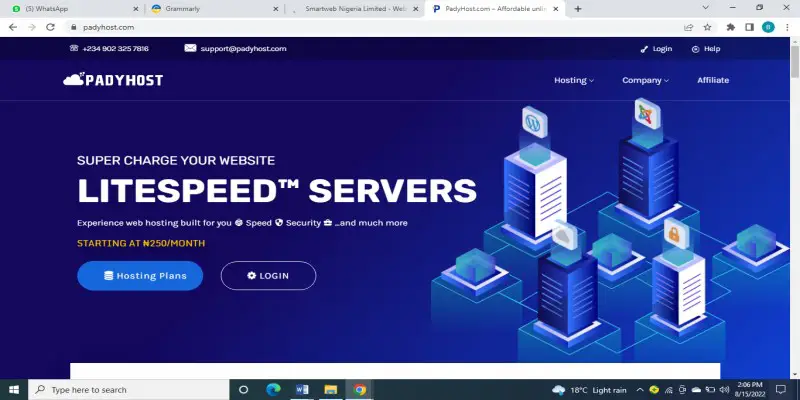Viewport: 800px width, 400px height.
Task: Switch to the WhatsApp tab
Action: [x=76, y=9]
